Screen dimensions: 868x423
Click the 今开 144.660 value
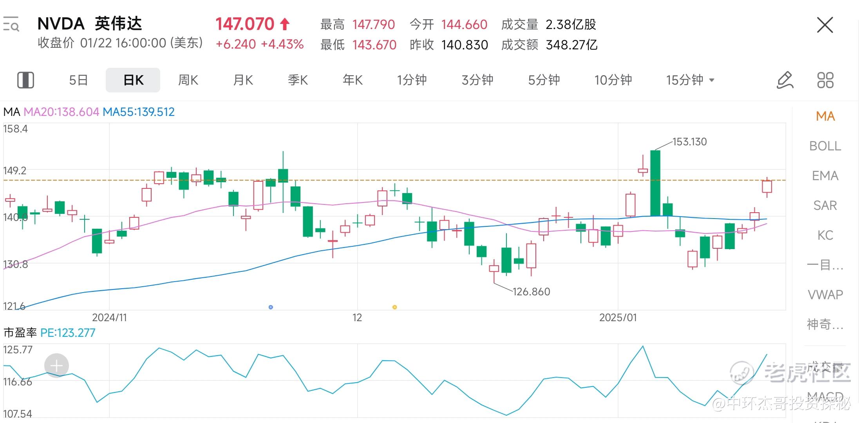coord(464,25)
